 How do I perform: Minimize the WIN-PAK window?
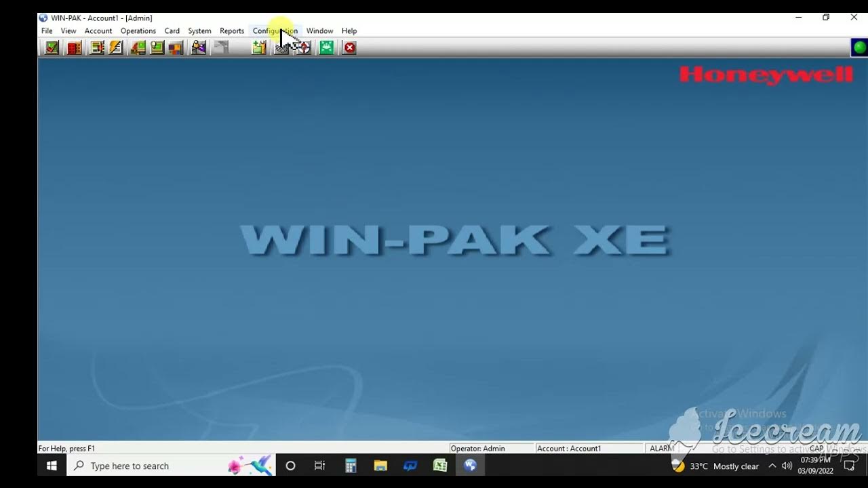pyautogui.click(x=799, y=18)
